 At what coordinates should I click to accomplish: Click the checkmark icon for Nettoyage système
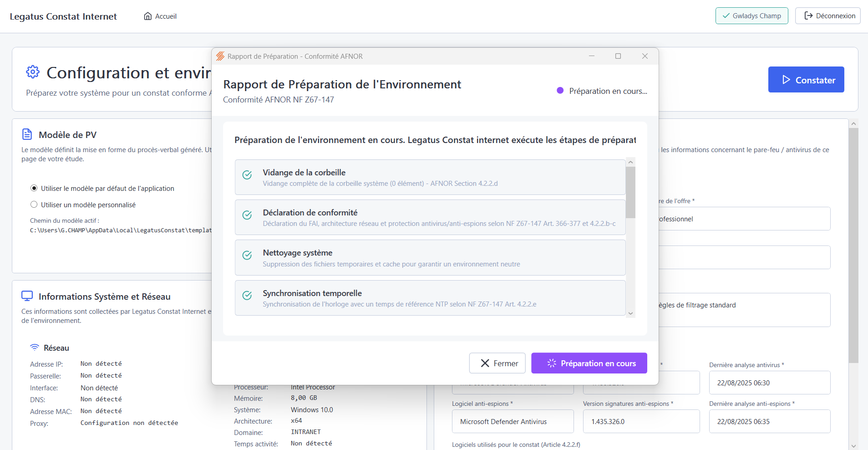pos(247,256)
